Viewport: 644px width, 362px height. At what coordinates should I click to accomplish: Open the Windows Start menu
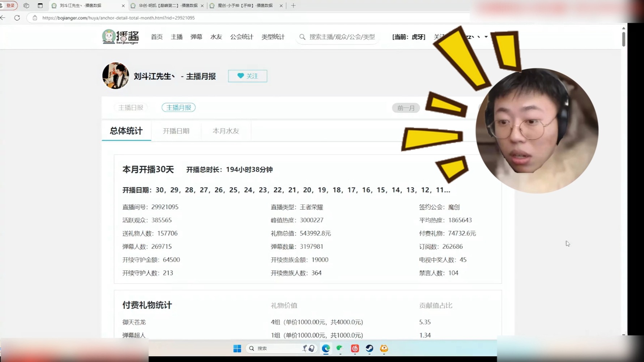[x=237, y=348]
